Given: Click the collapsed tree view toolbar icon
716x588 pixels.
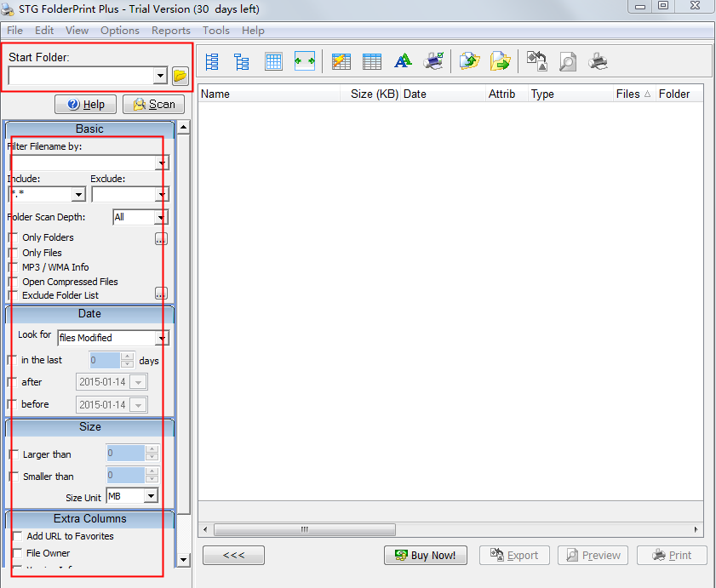Looking at the screenshot, I should click(242, 62).
